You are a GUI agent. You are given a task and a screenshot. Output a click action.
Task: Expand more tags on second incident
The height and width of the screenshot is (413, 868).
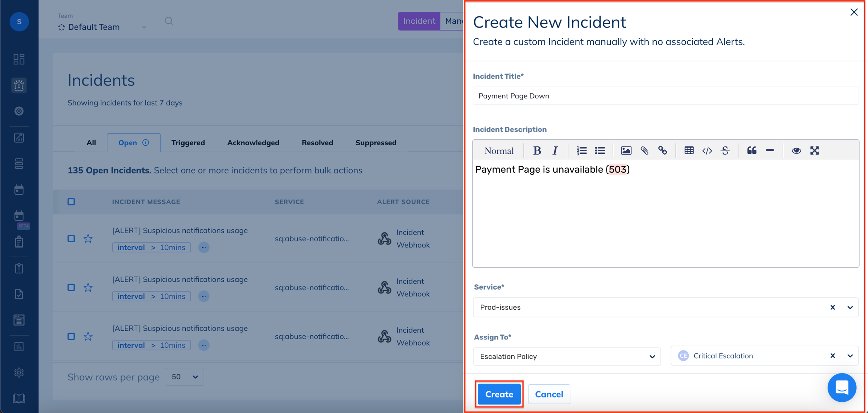(204, 296)
